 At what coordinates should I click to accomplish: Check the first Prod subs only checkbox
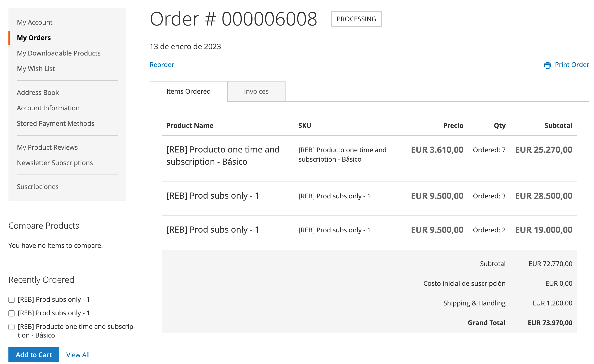(11, 300)
